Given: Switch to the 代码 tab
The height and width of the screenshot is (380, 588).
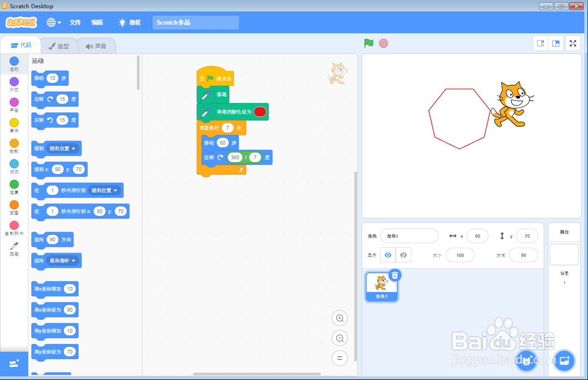Looking at the screenshot, I should 21,45.
